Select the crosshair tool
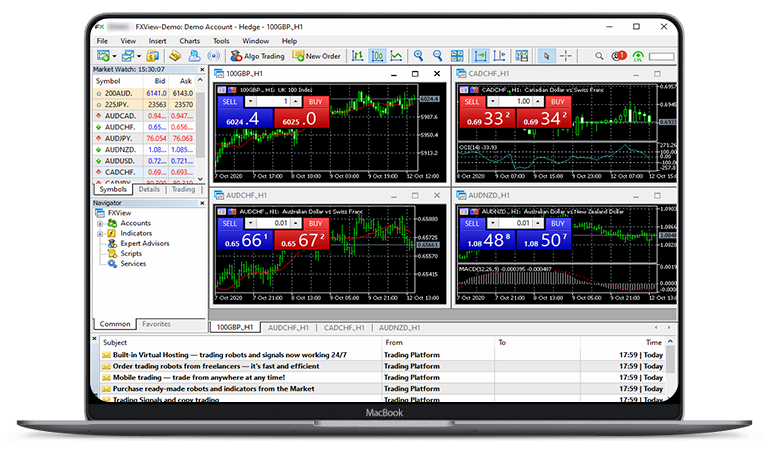This screenshot has width=778, height=458. 566,56
